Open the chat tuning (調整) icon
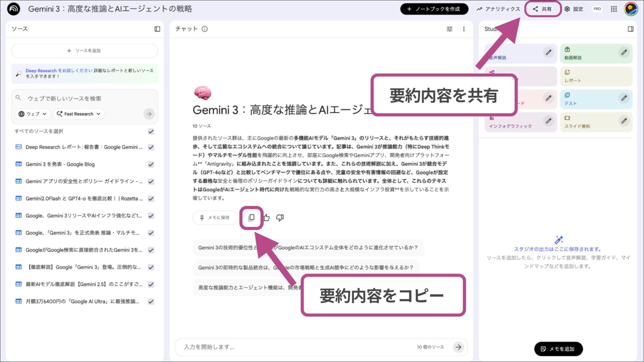The width and height of the screenshot is (644, 362). pos(449,29)
